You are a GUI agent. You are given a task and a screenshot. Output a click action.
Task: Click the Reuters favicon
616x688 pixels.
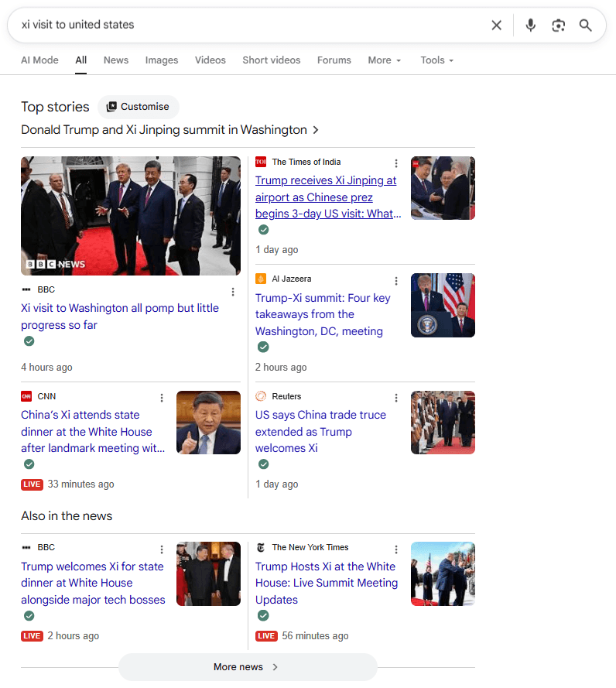click(x=261, y=396)
